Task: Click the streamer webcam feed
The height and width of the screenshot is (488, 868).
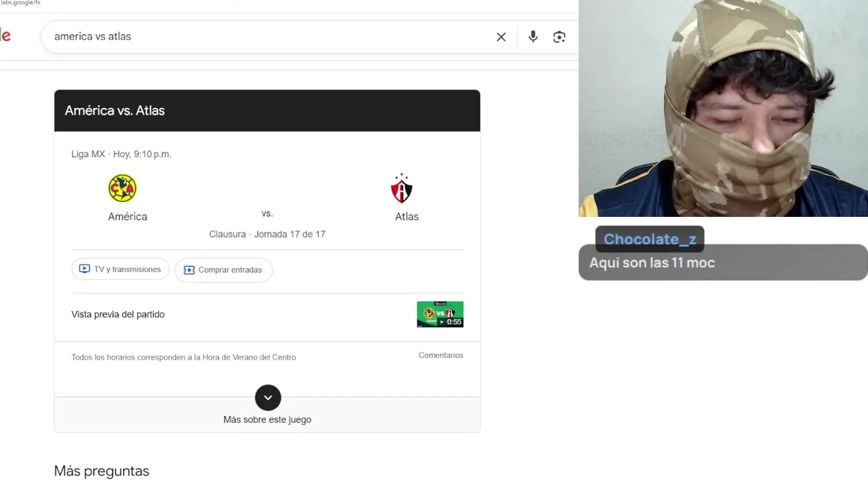Action: pos(723,108)
